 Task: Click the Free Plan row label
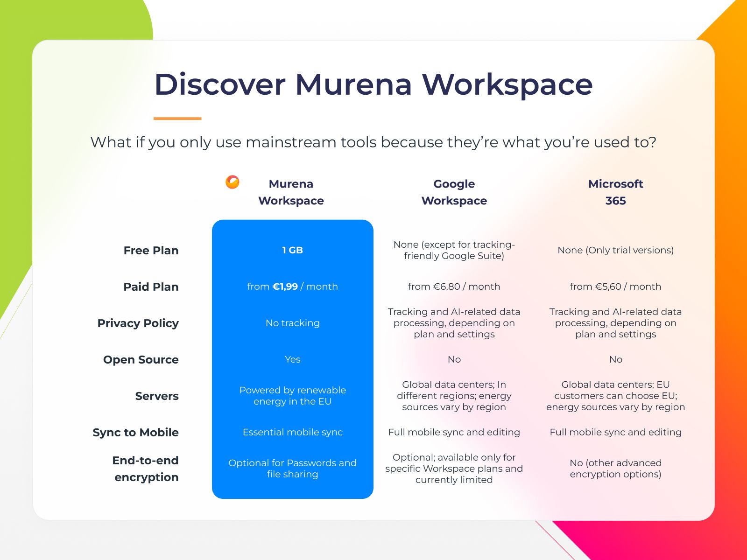pyautogui.click(x=151, y=251)
